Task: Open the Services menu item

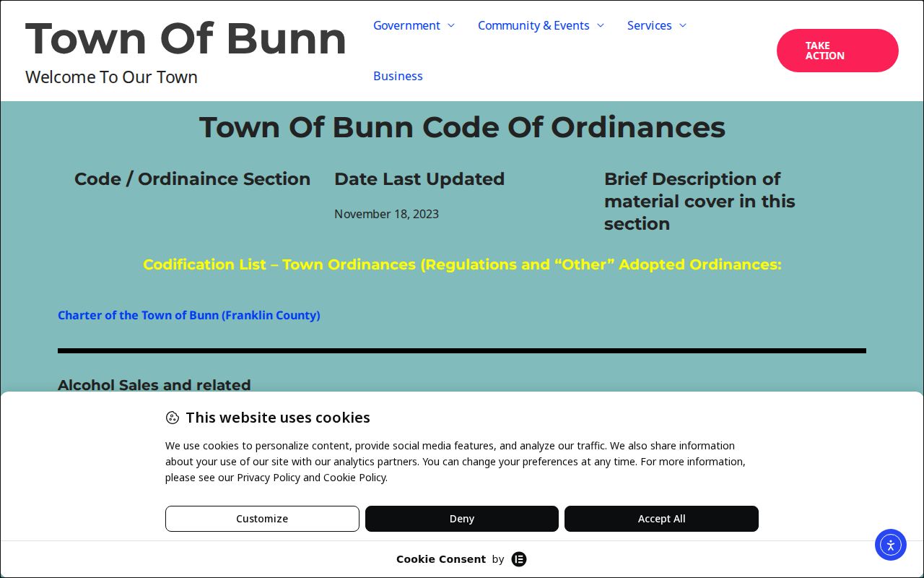Action: (x=649, y=25)
